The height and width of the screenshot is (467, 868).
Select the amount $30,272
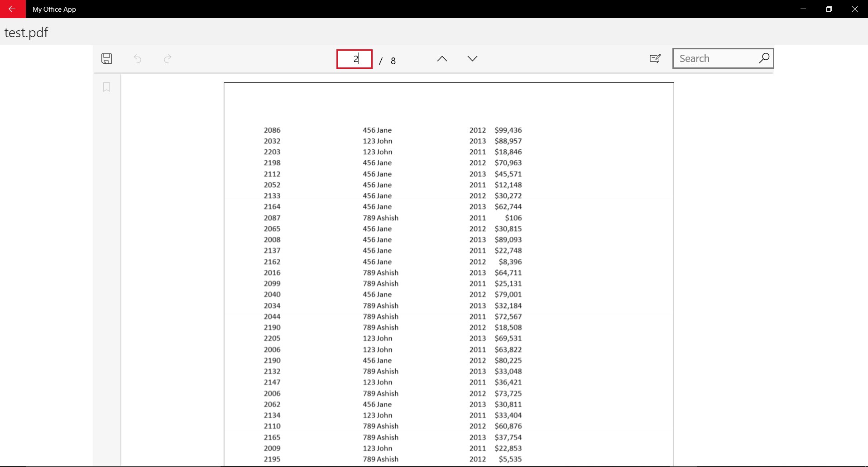click(x=508, y=195)
